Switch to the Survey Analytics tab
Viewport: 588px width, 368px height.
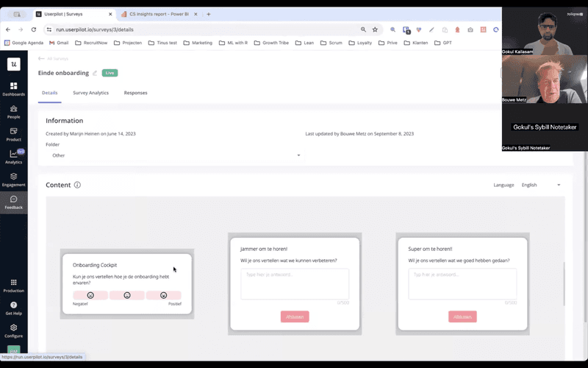(x=90, y=93)
